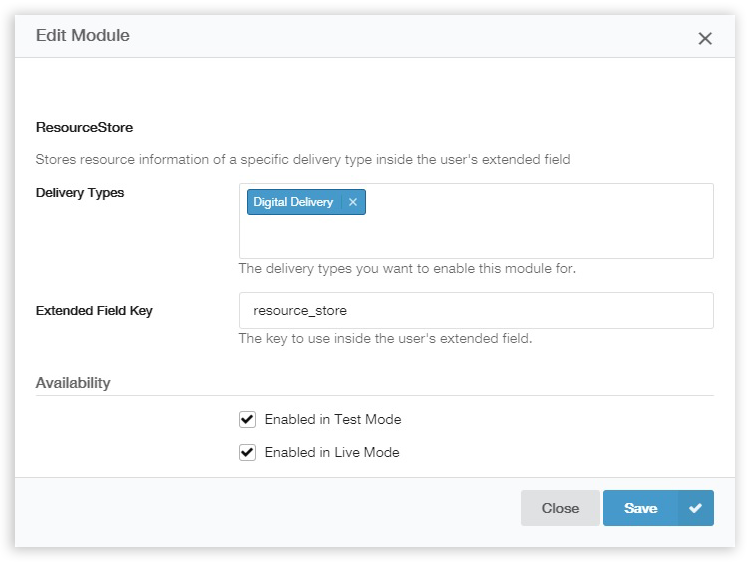Click the extended field key help text
The height and width of the screenshot is (562, 750).
385,339
